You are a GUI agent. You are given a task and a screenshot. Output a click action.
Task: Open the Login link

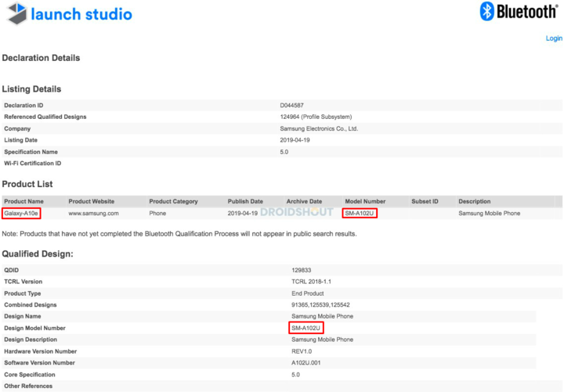point(553,38)
